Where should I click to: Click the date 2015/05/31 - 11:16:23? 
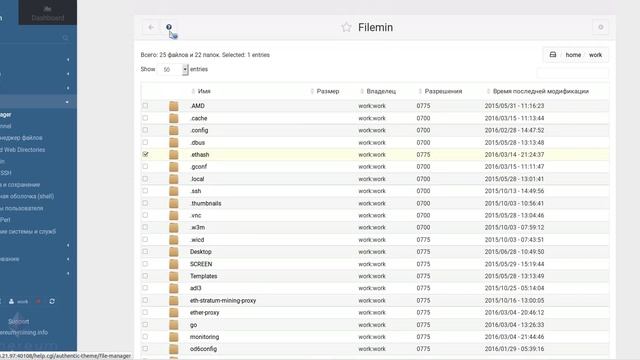pos(514,106)
